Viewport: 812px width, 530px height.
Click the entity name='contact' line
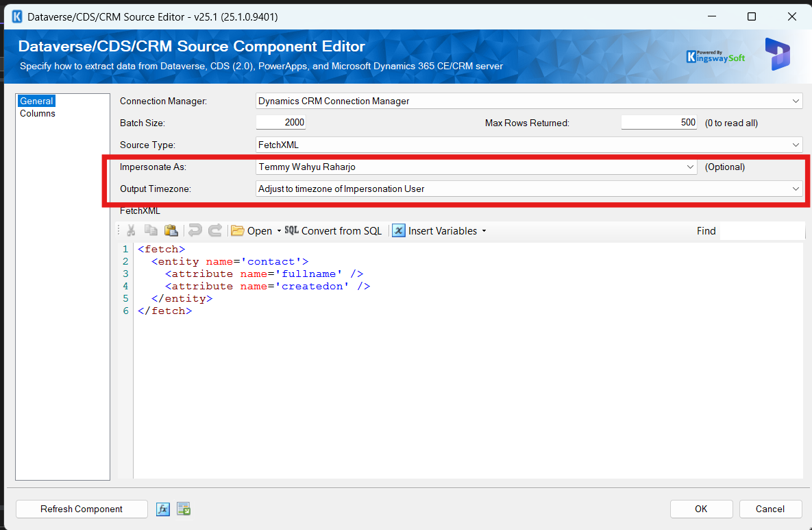pos(230,262)
